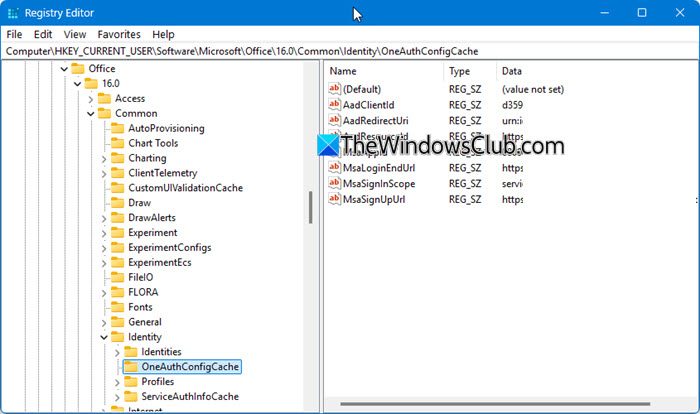Select the MsaLoginEndUrl value name
Screen dimensions: 700x414
tap(379, 168)
